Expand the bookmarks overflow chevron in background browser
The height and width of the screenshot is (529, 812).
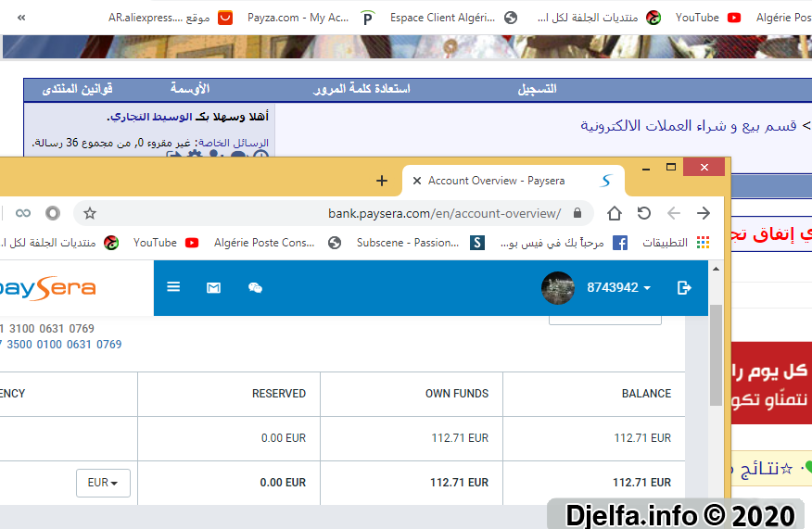pos(21,18)
